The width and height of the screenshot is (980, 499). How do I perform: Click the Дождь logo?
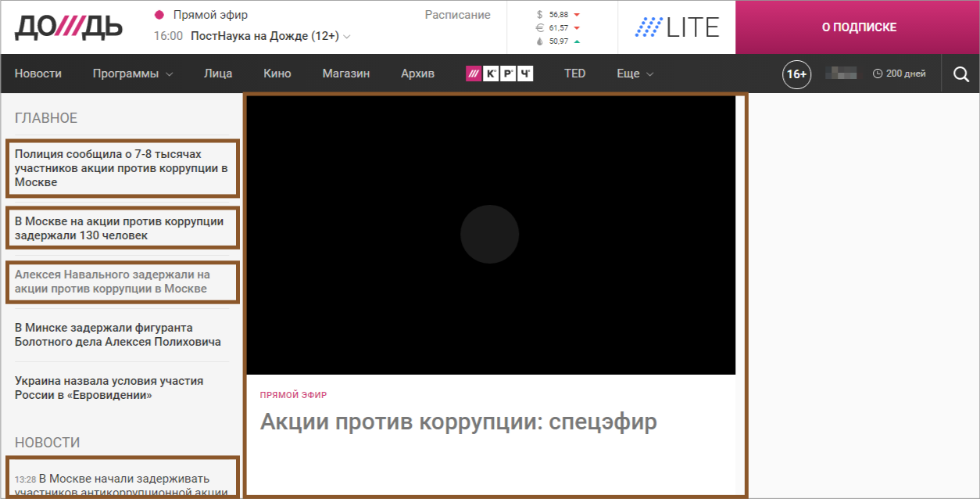pos(69,27)
